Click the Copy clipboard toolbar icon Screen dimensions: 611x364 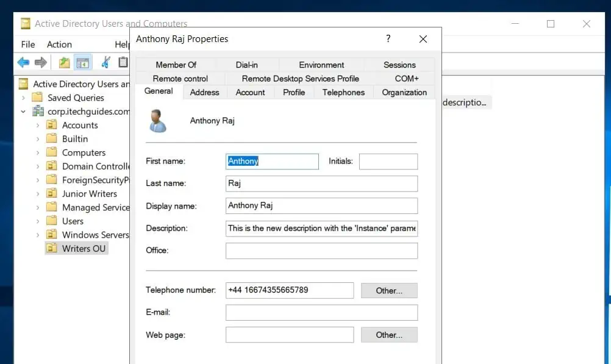point(123,62)
